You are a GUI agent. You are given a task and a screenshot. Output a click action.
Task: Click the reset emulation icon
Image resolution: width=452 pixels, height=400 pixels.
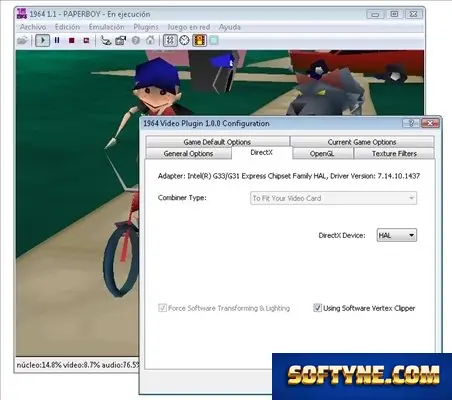(x=86, y=41)
